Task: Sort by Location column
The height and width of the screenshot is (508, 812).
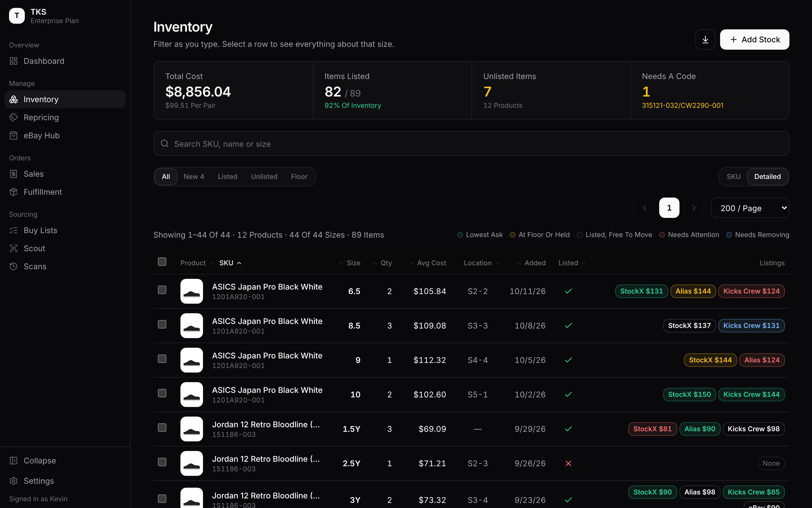Action: point(482,263)
